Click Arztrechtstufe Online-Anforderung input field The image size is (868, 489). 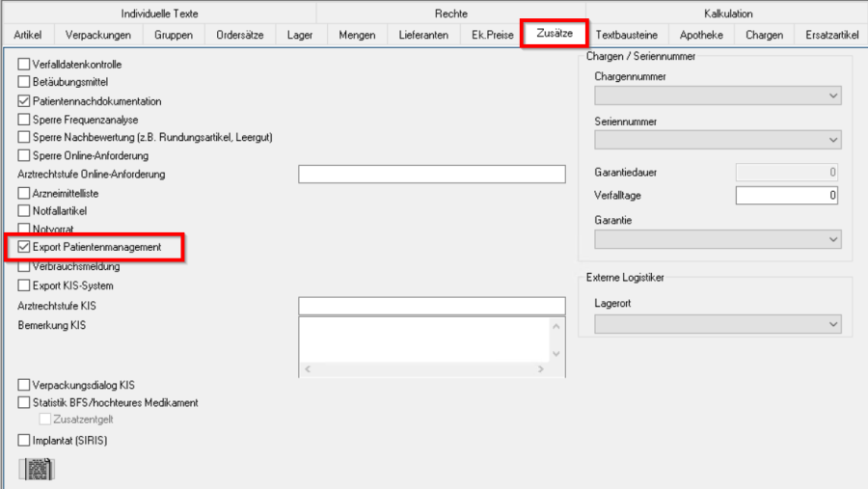coord(432,174)
